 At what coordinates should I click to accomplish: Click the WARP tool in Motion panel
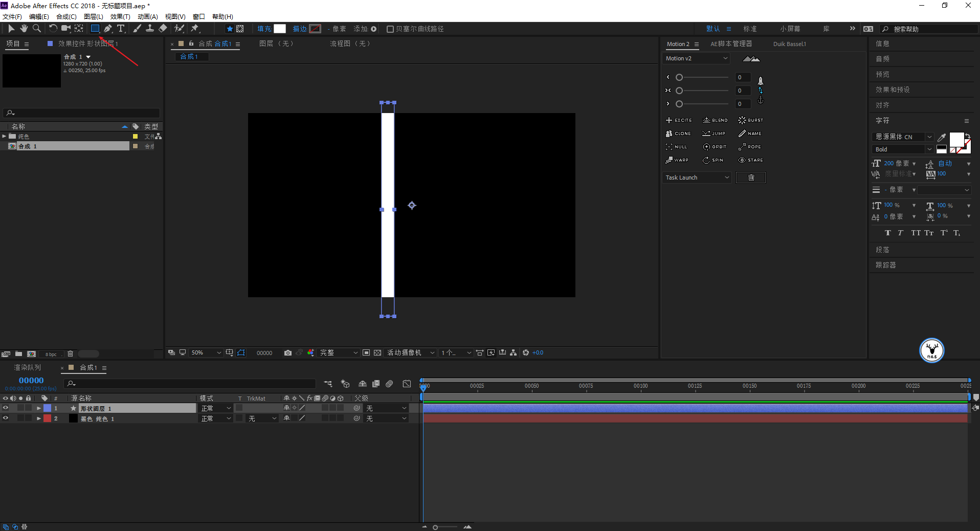(677, 160)
